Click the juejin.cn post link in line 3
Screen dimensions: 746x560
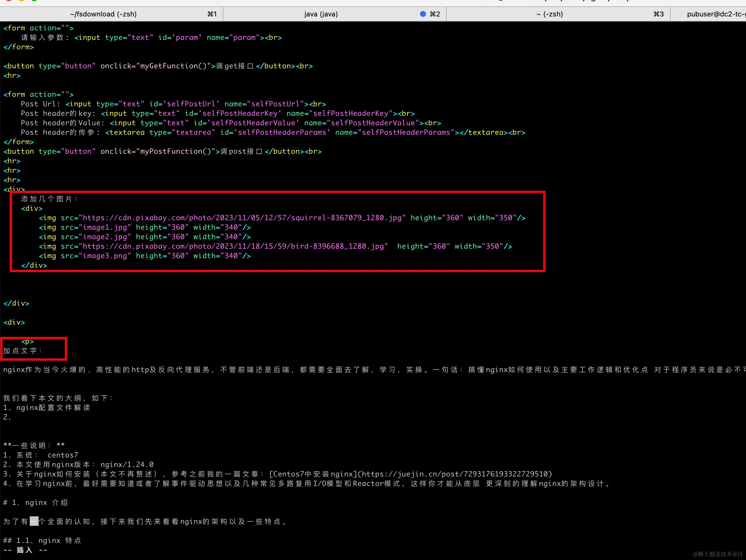pos(455,474)
